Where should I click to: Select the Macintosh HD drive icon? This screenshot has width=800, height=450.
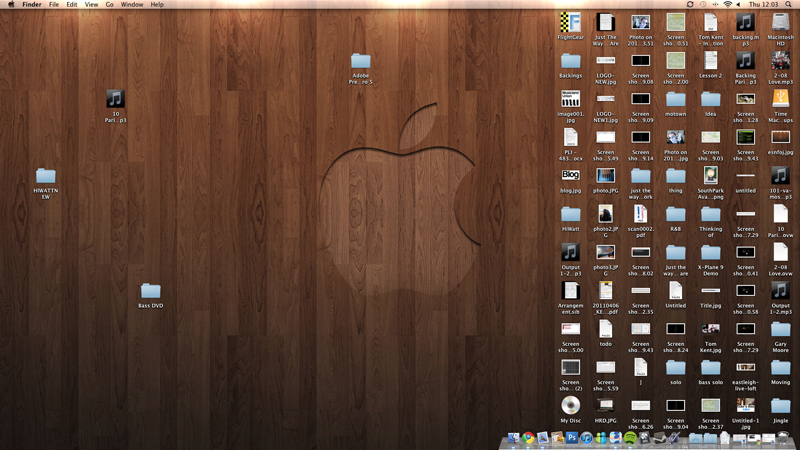781,23
